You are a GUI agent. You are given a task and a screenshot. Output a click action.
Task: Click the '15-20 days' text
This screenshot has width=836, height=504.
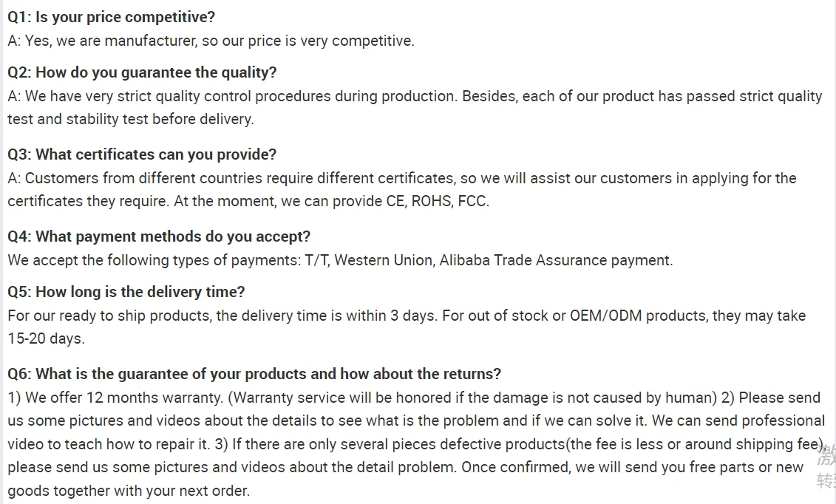click(46, 338)
